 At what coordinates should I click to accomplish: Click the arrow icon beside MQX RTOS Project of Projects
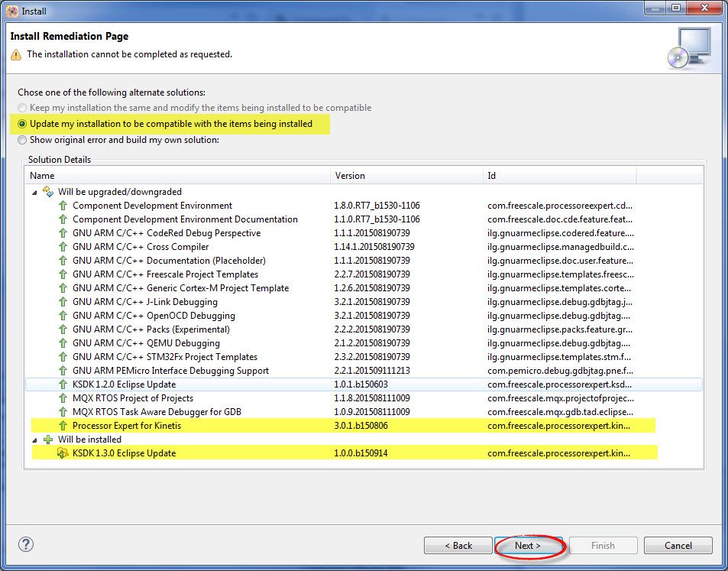(63, 398)
